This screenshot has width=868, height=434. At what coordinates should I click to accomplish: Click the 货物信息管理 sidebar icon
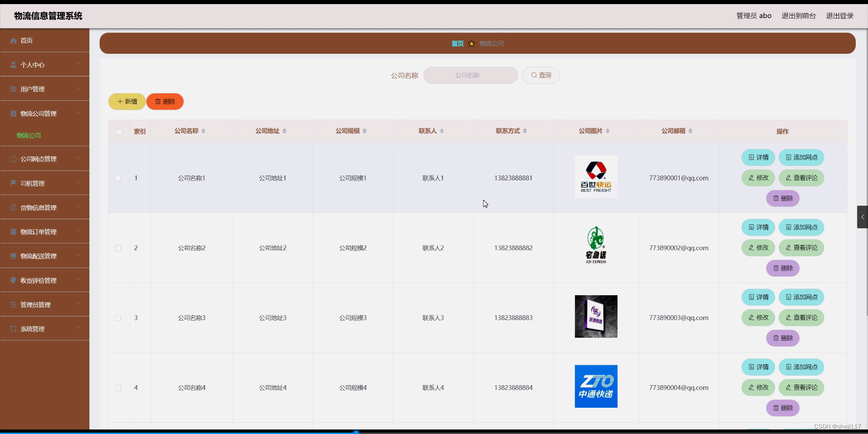[13, 208]
